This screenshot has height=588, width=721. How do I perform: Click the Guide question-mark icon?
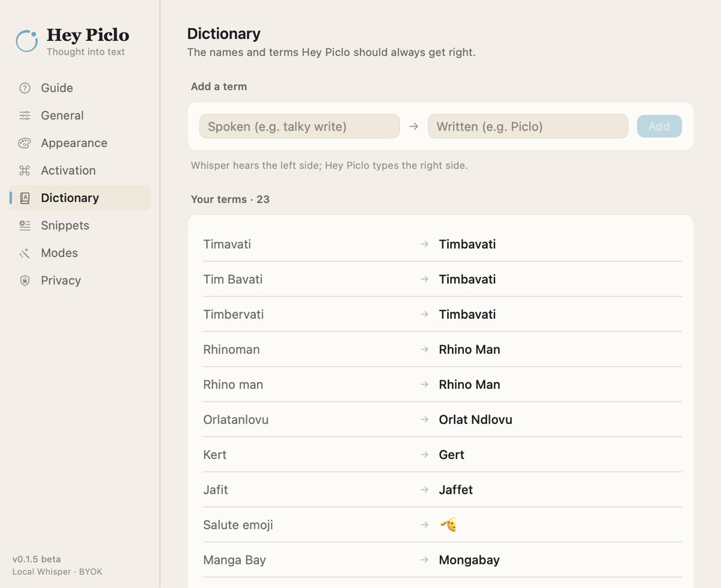(25, 88)
